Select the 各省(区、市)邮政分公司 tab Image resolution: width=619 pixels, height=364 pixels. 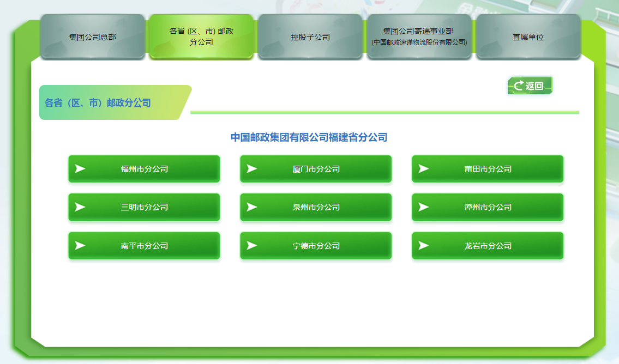click(201, 37)
